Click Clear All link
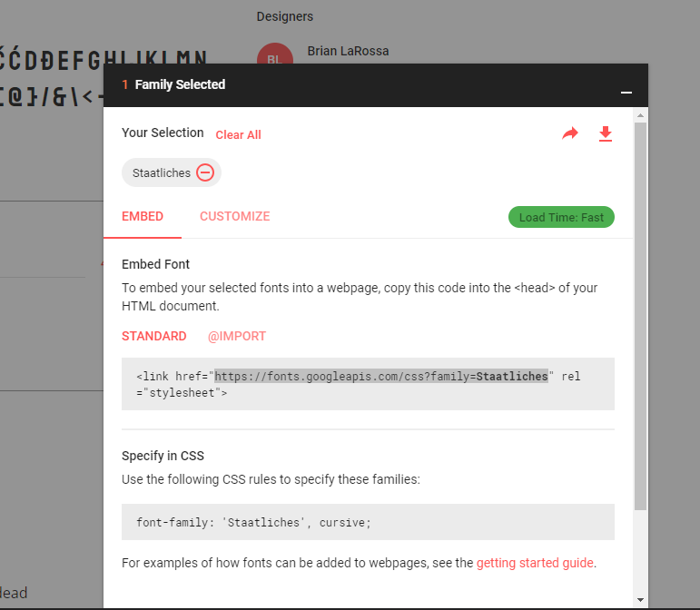This screenshot has height=610, width=700. pyautogui.click(x=238, y=134)
